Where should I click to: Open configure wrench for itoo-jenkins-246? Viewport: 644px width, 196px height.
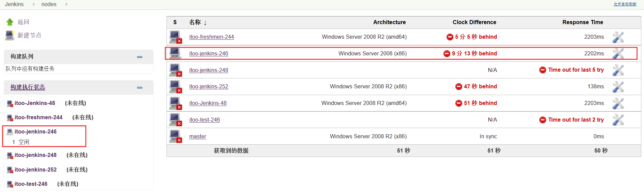618,54
